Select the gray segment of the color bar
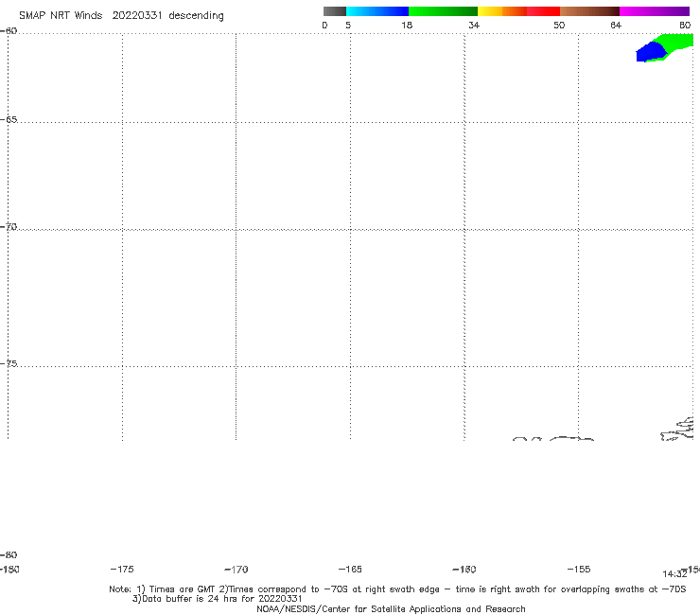The width and height of the screenshot is (700, 615). point(334,11)
